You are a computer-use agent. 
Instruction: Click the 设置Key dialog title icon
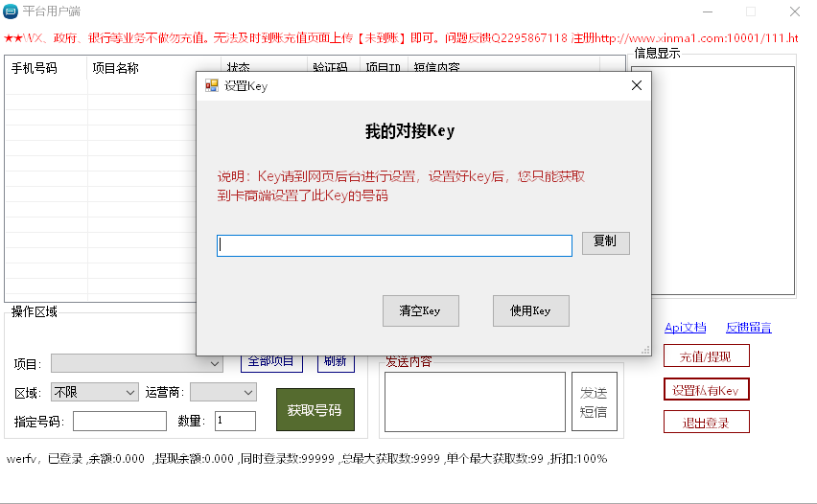(x=212, y=86)
